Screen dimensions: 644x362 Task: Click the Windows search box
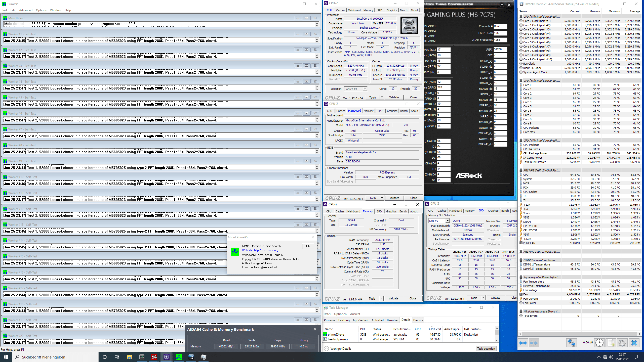(x=55, y=357)
